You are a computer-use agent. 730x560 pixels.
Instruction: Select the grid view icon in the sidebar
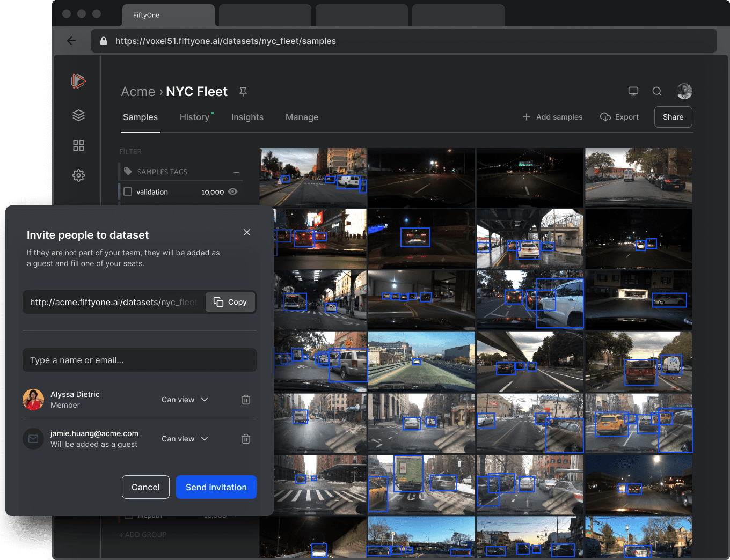(78, 145)
